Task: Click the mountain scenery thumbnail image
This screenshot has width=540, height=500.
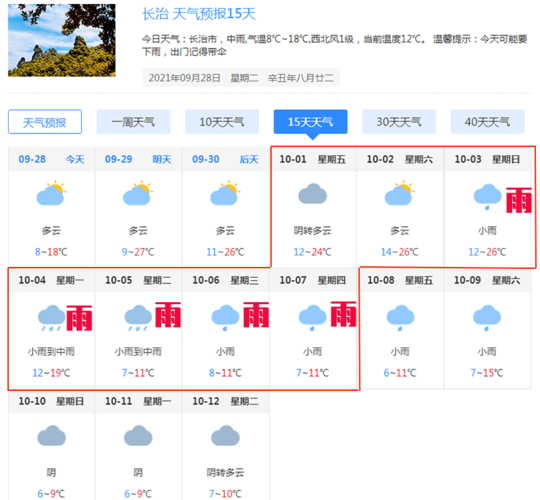Action: click(62, 40)
